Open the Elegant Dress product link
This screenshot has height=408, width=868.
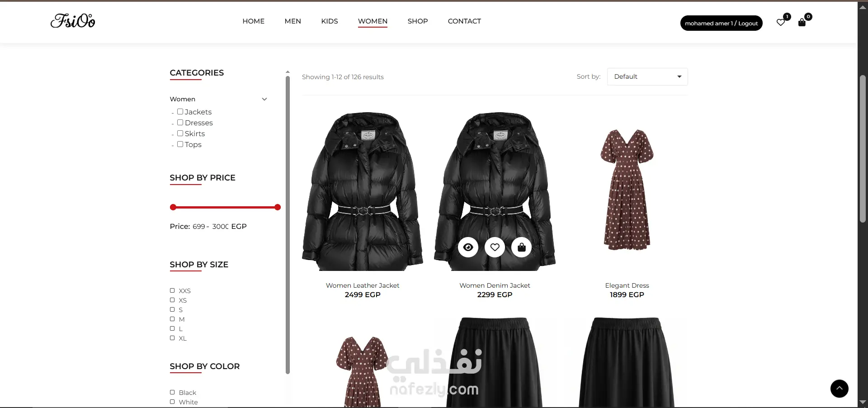(x=627, y=285)
